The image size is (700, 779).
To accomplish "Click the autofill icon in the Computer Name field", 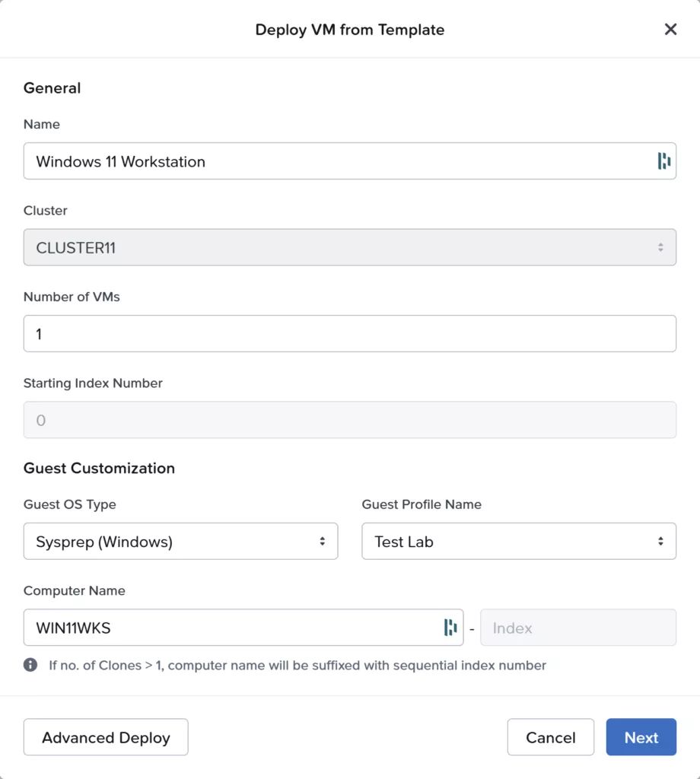I will [450, 628].
